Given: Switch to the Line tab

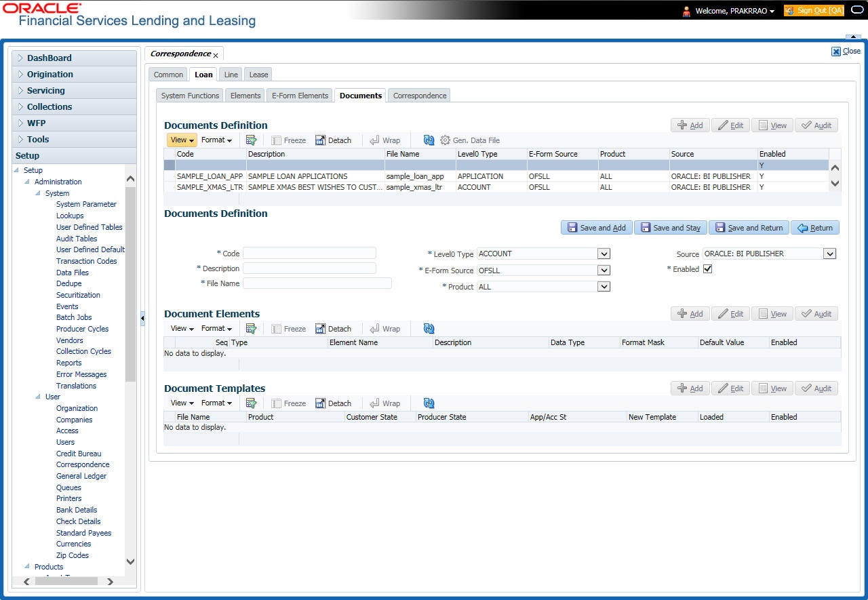Looking at the screenshot, I should click(231, 75).
